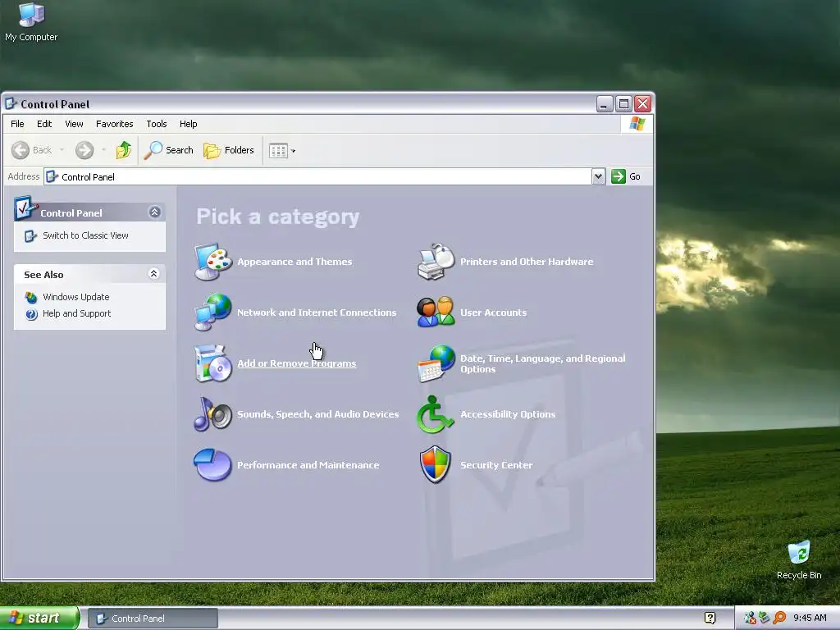Open the Performance and Maintenance pie chart icon
This screenshot has height=630, width=840.
coord(212,464)
